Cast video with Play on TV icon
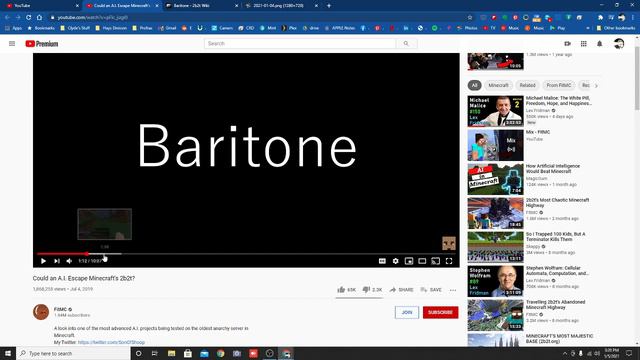This screenshot has width=640, height=360. coord(436,261)
